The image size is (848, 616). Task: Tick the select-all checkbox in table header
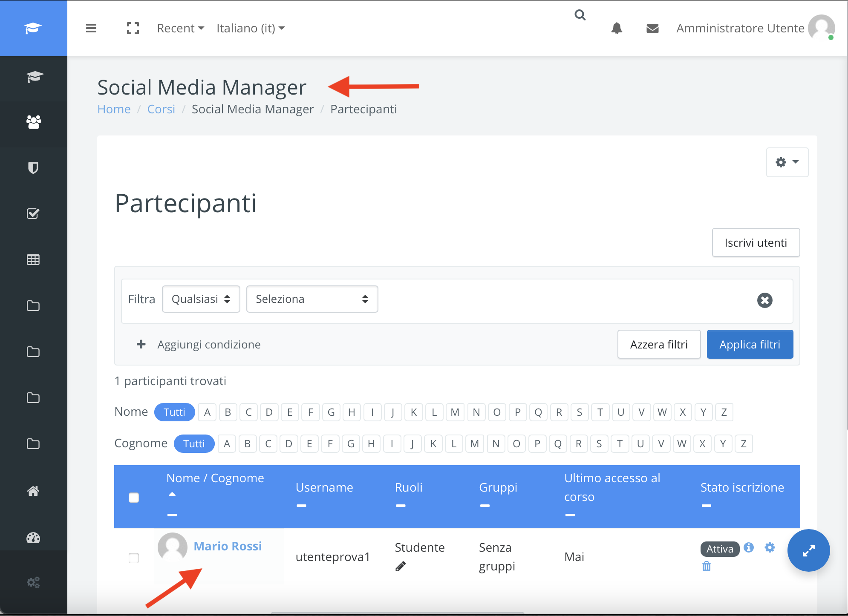point(134,498)
